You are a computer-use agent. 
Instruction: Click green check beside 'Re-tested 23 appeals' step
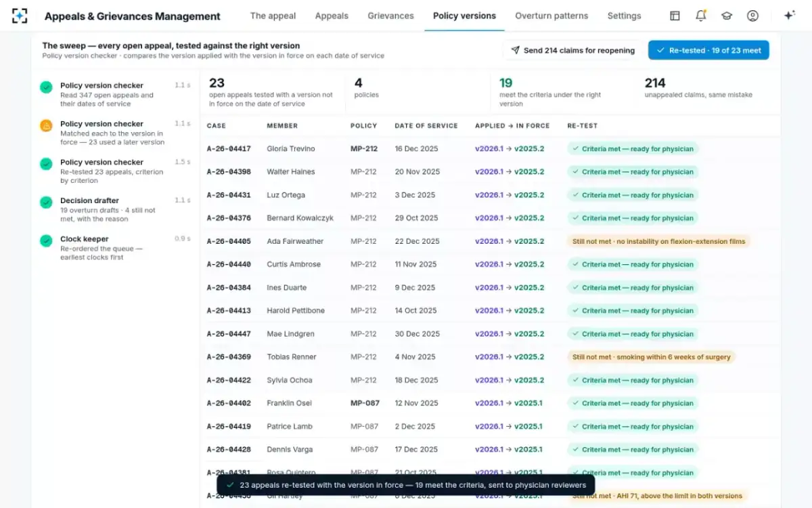46,164
